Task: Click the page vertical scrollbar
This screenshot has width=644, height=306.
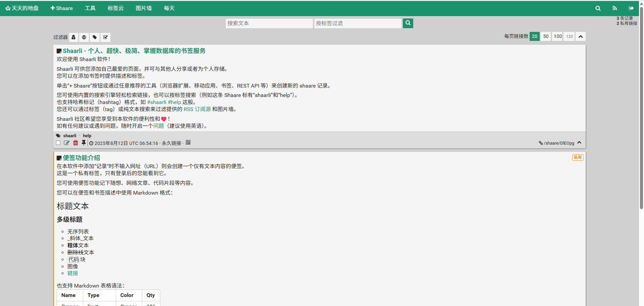Action: coord(641,107)
